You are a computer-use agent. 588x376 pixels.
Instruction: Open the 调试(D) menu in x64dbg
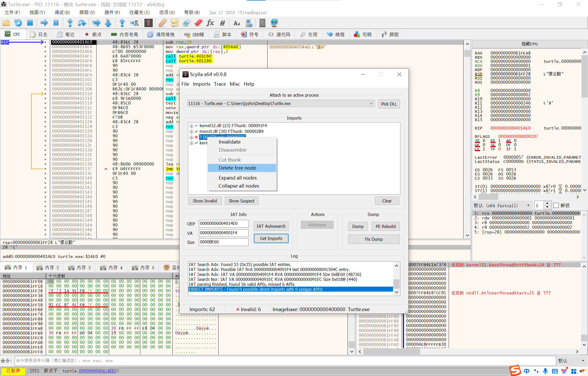(x=62, y=12)
